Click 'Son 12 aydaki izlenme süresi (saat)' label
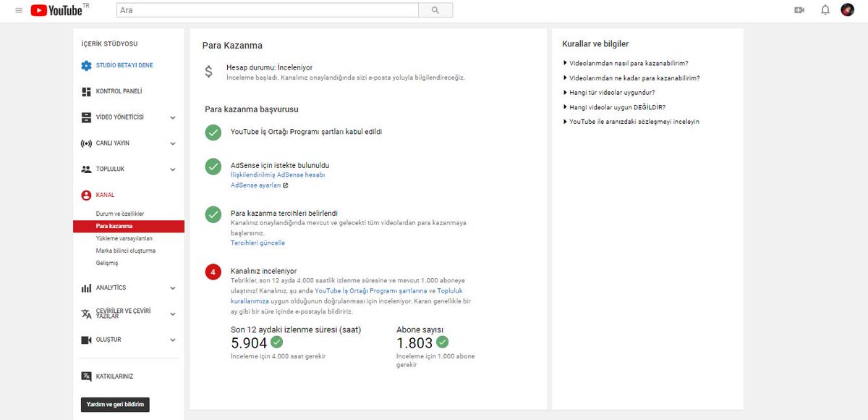868x420 pixels. tap(296, 329)
